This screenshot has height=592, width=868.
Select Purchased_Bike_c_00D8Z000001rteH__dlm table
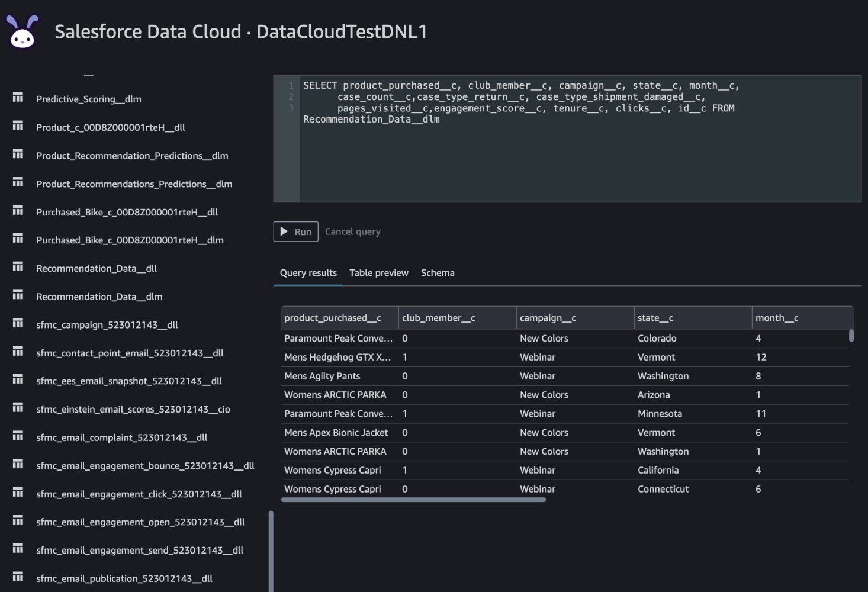[x=130, y=240]
